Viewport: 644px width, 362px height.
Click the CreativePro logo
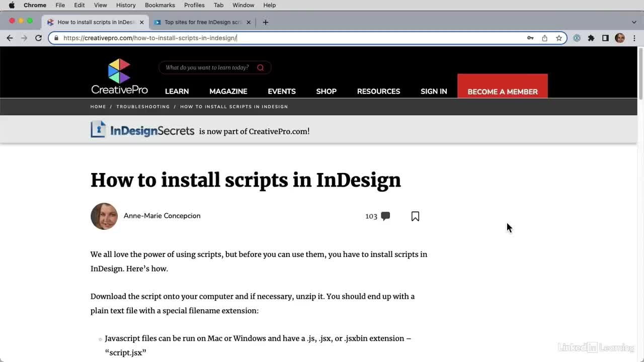pyautogui.click(x=119, y=76)
